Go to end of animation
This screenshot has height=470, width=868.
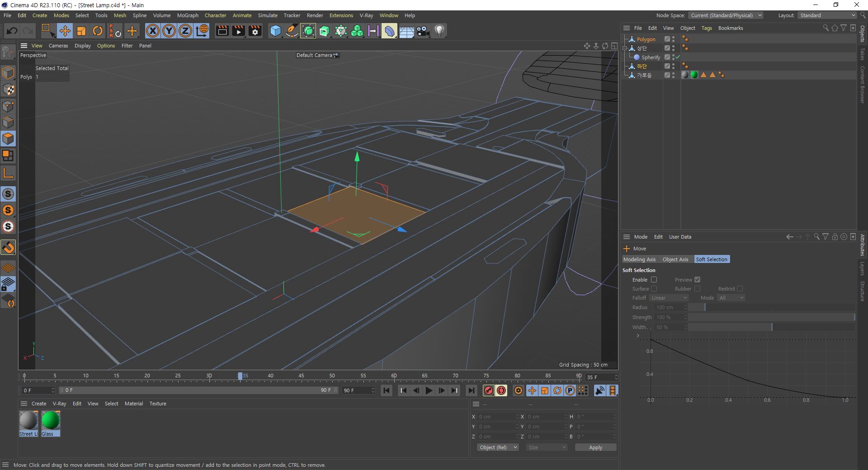[x=471, y=390]
